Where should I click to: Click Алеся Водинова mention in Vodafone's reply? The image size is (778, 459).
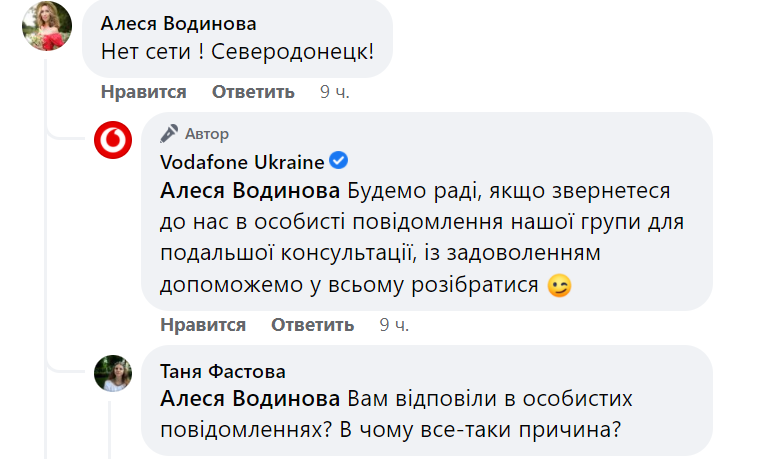(x=251, y=190)
